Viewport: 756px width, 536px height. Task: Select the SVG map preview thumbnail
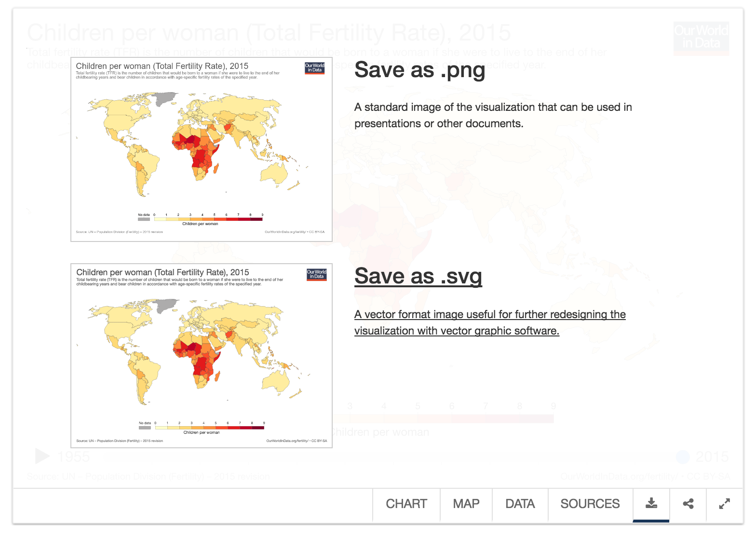pyautogui.click(x=202, y=356)
